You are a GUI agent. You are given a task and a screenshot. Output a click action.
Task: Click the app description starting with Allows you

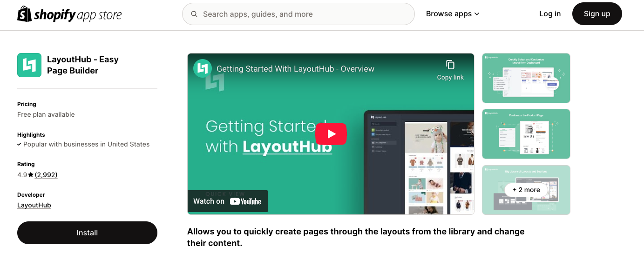(356, 237)
